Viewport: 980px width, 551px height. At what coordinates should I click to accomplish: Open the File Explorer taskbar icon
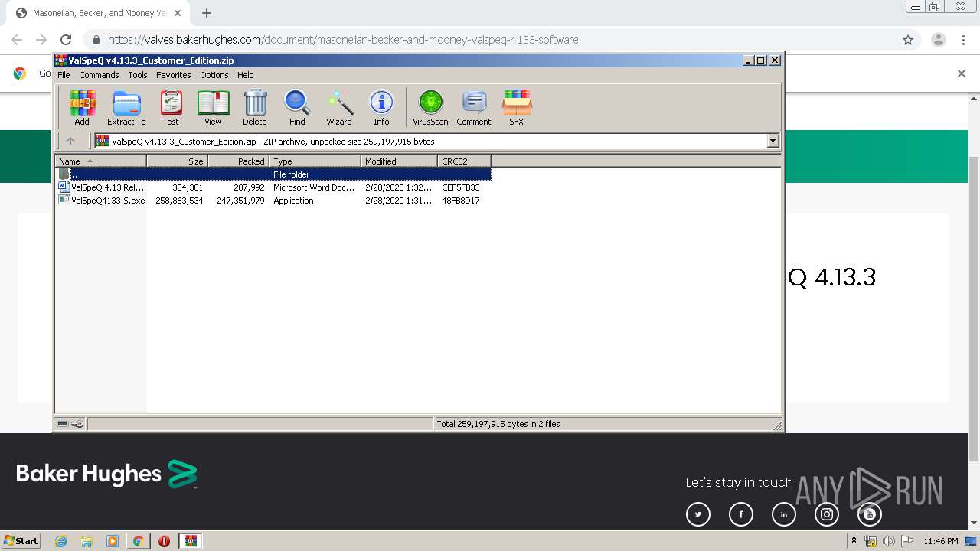pos(87,541)
